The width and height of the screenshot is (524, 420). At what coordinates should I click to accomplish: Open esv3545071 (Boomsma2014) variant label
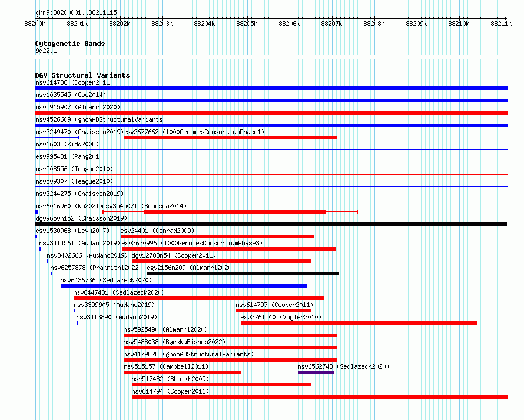[144, 206]
